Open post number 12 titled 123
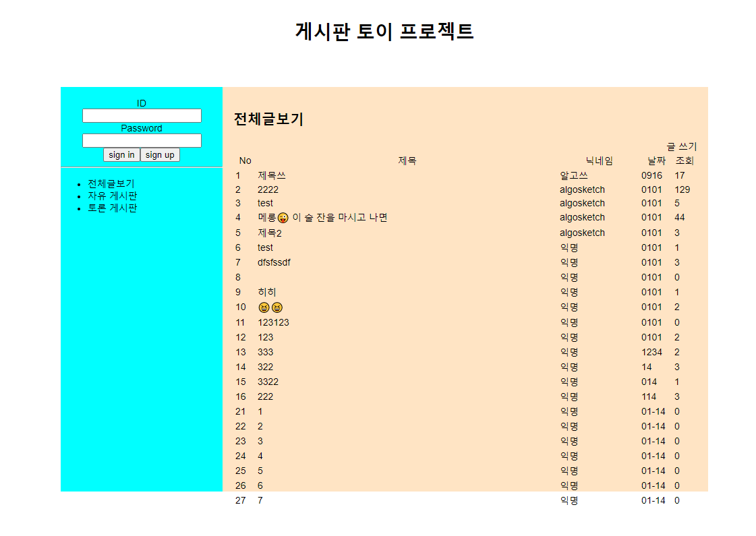The width and height of the screenshot is (756, 536). [x=266, y=337]
